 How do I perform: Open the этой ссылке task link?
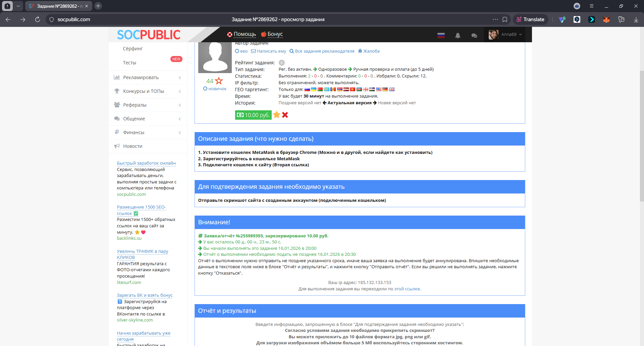pos(407,289)
